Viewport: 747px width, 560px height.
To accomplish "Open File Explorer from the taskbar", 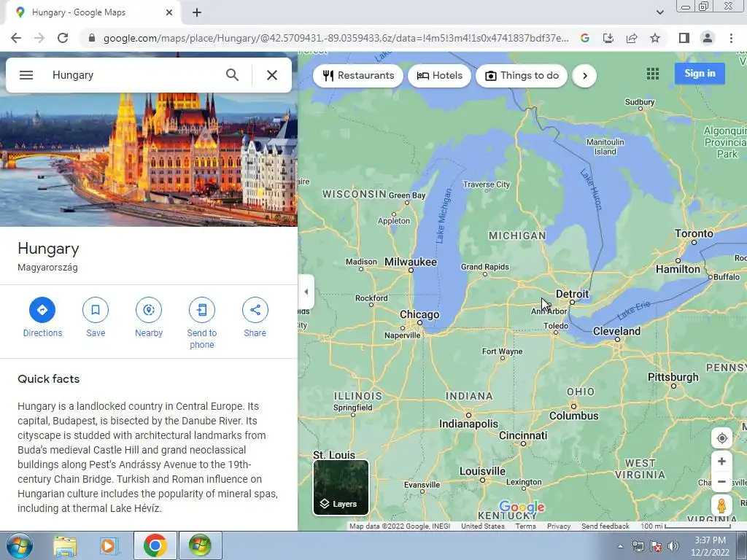I will 65,546.
